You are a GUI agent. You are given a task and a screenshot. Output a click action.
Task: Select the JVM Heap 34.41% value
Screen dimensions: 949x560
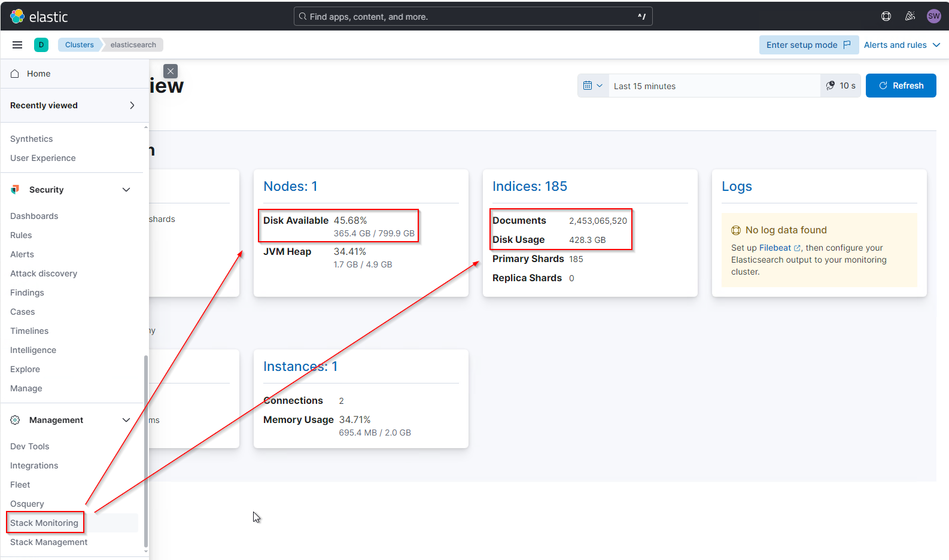pos(350,251)
